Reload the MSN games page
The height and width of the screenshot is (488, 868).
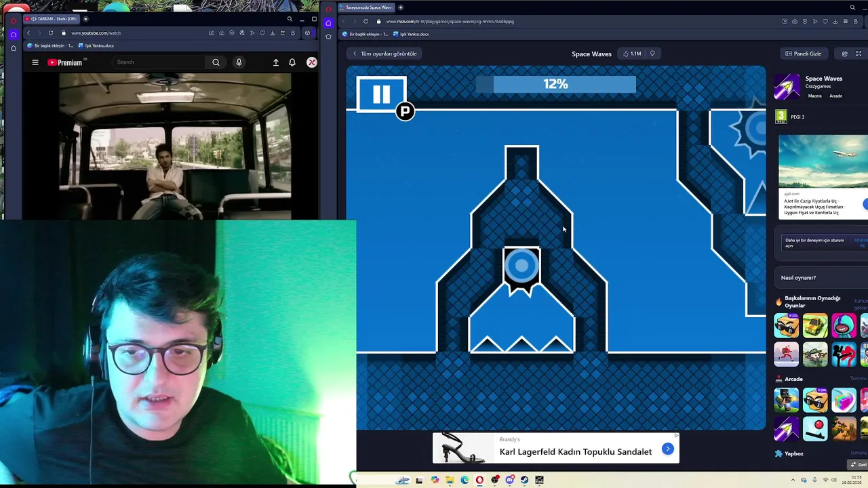tap(366, 21)
